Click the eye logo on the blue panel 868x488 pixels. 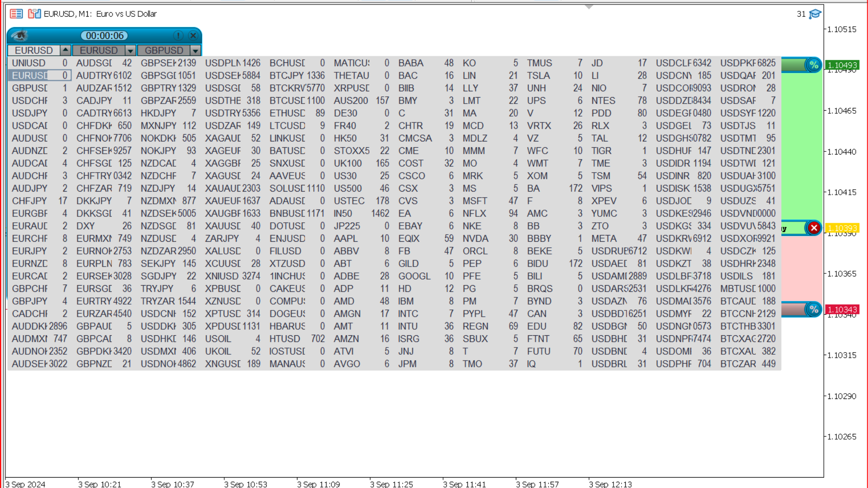[19, 36]
